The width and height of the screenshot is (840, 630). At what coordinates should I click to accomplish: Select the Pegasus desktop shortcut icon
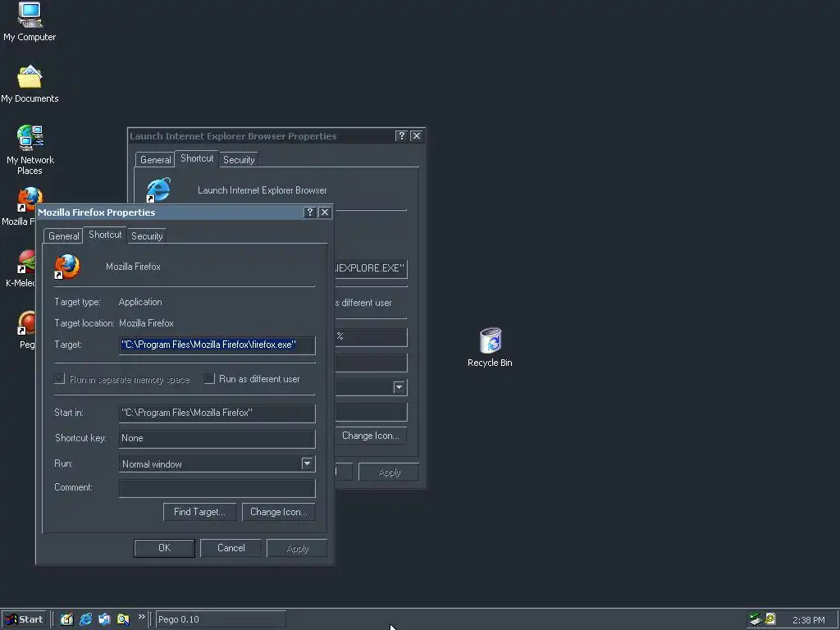click(25, 323)
